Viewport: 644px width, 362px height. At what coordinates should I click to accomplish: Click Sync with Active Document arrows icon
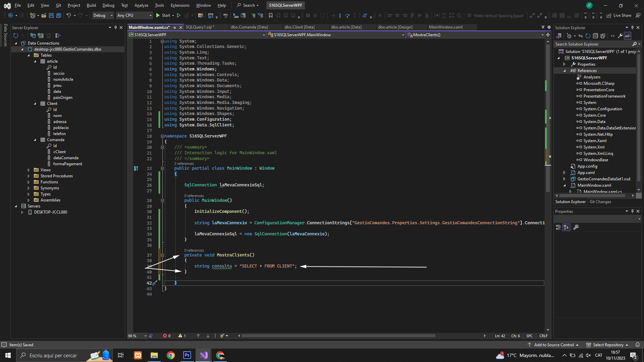(580, 36)
